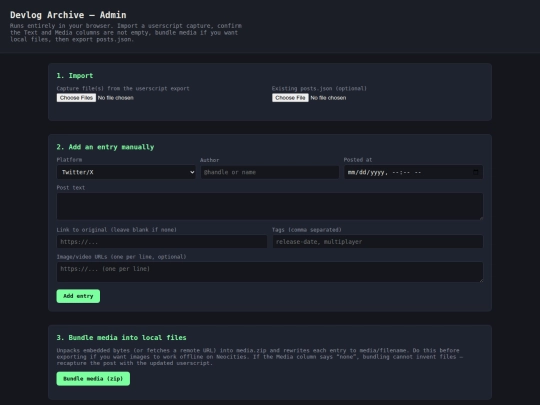
Task: Click the 'Existing posts.json (optional)' label
Action: pyautogui.click(x=319, y=89)
